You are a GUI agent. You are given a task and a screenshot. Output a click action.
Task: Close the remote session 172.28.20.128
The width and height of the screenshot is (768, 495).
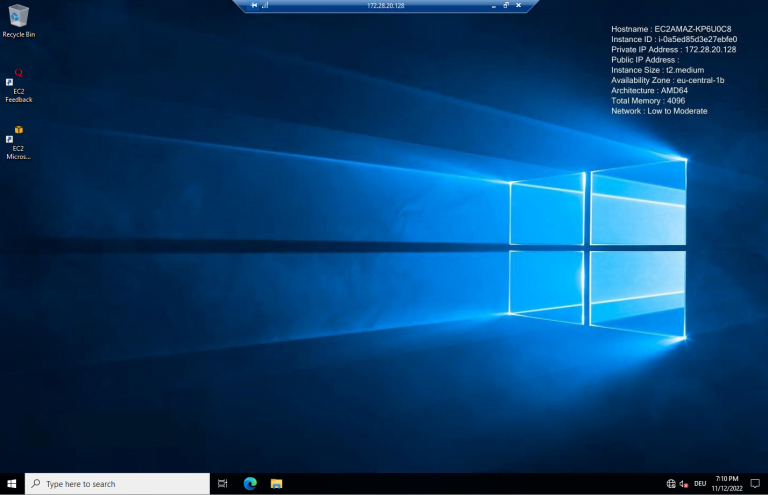tap(519, 5)
